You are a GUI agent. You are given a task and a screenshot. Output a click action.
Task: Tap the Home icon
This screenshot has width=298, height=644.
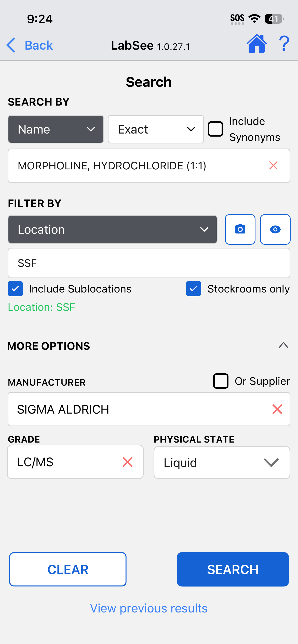256,44
